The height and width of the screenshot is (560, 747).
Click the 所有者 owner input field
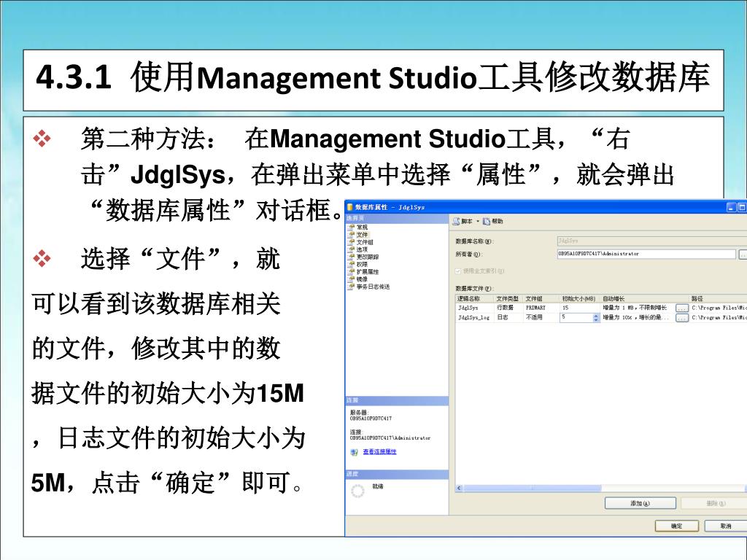tap(646, 254)
